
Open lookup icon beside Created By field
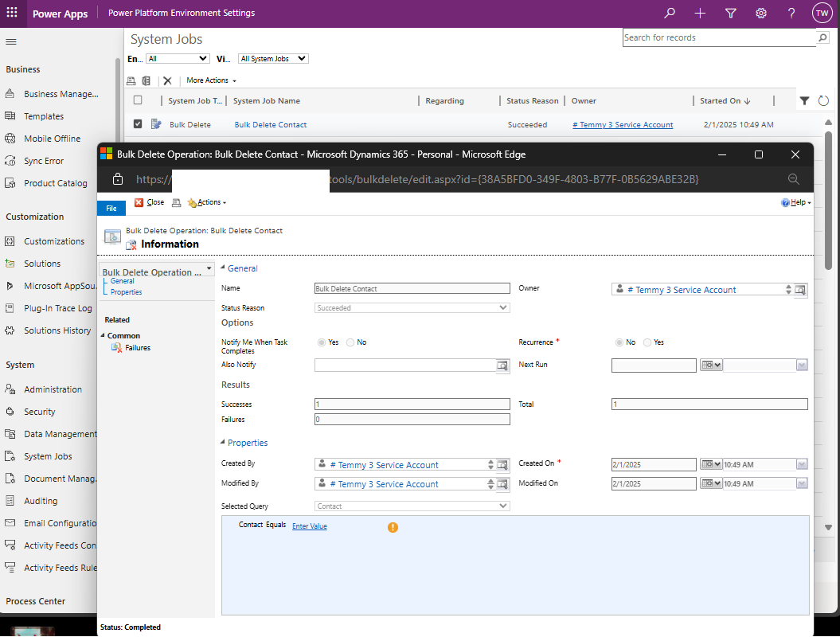pyautogui.click(x=502, y=465)
